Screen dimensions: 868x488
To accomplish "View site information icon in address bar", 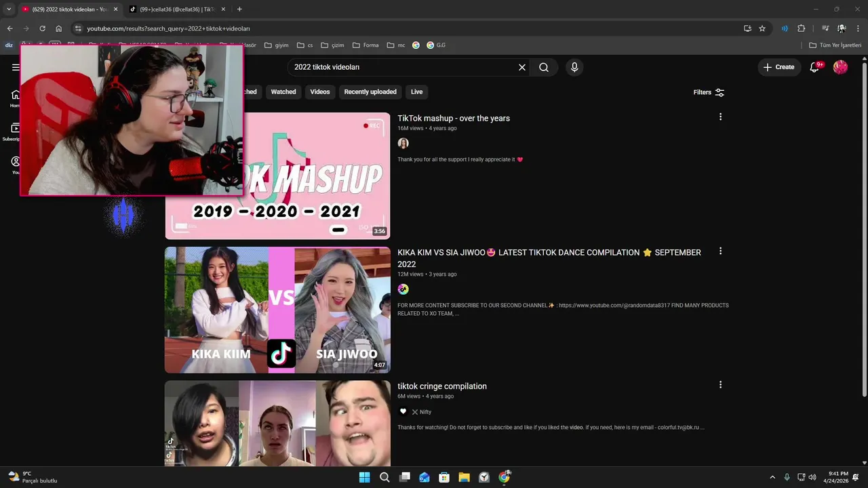I will [x=78, y=28].
